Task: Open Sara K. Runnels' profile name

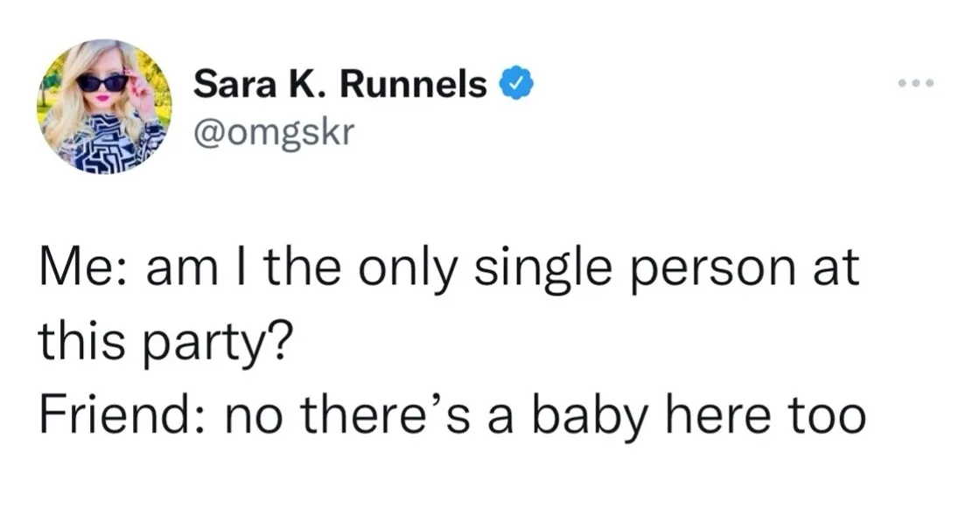Action: click(339, 83)
